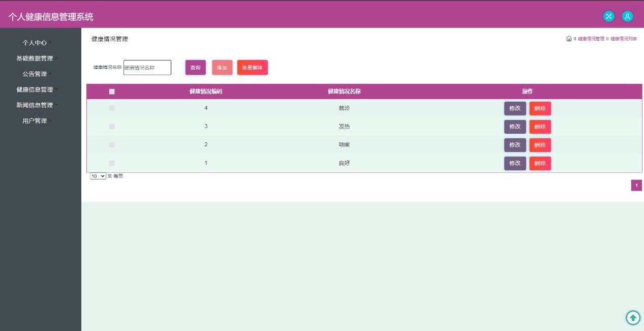Click the 健康情况编码 column header
Viewport: 644px width, 331px height.
click(x=206, y=92)
